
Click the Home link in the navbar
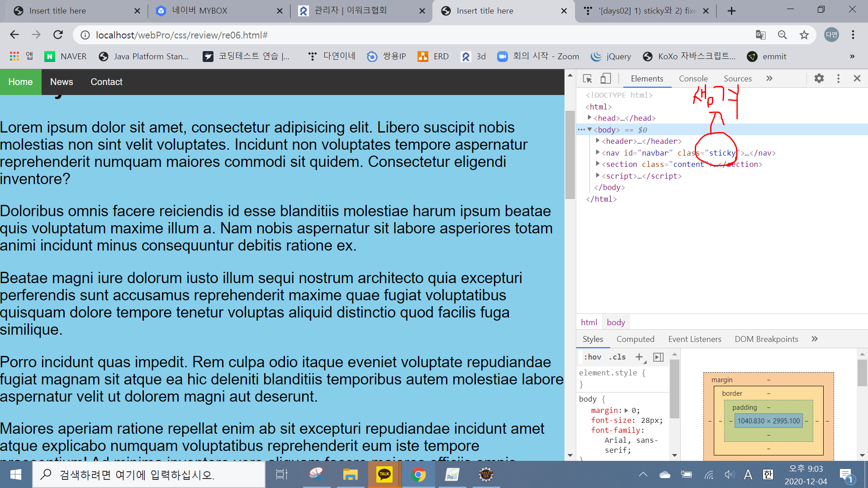[20, 82]
